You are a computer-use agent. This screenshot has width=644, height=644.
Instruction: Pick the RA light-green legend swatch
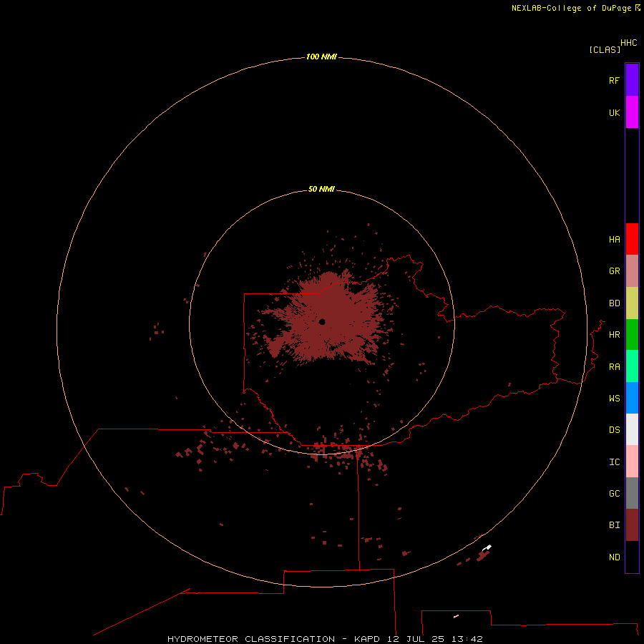point(632,366)
